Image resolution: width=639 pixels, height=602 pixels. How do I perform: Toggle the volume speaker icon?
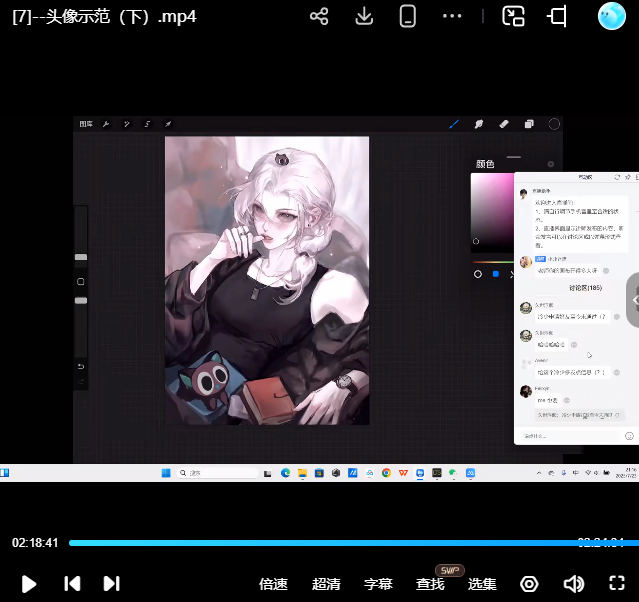[x=574, y=584]
